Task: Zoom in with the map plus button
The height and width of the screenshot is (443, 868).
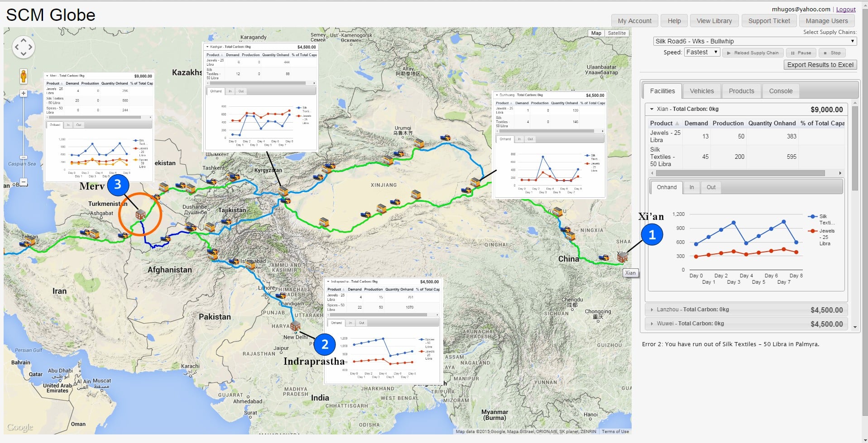Action: tap(24, 93)
